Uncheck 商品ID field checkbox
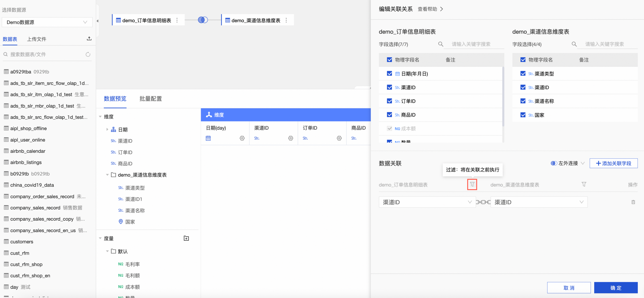644x298 pixels. pyautogui.click(x=389, y=114)
